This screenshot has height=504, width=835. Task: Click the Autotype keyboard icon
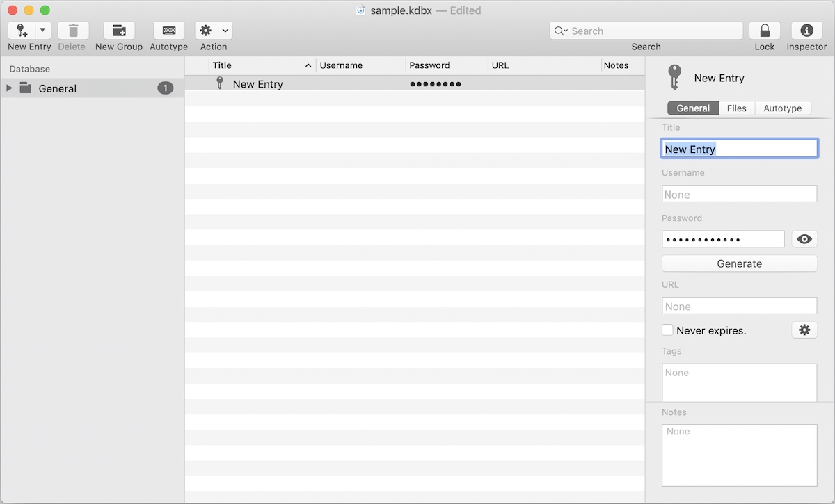click(x=168, y=31)
